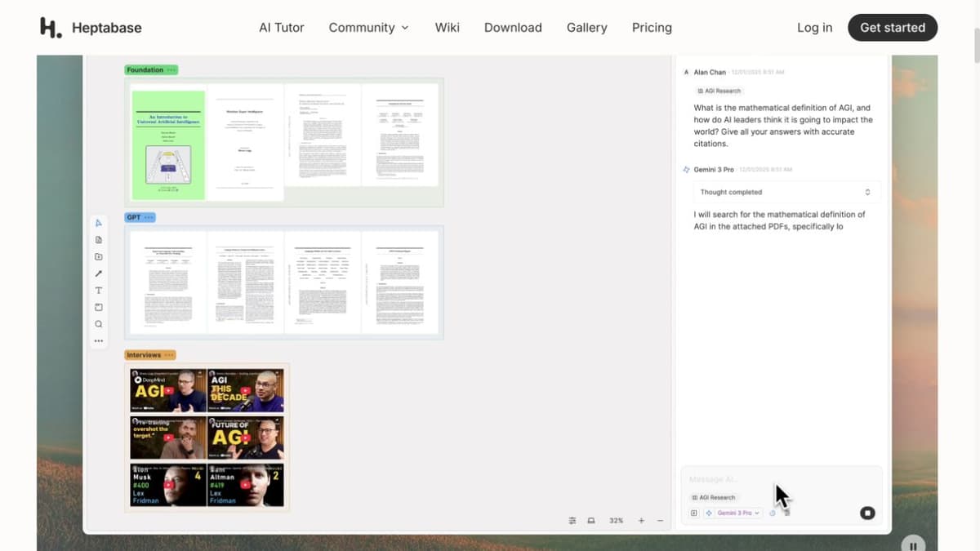Play the 'overshot the target' video thumbnail

(168, 438)
